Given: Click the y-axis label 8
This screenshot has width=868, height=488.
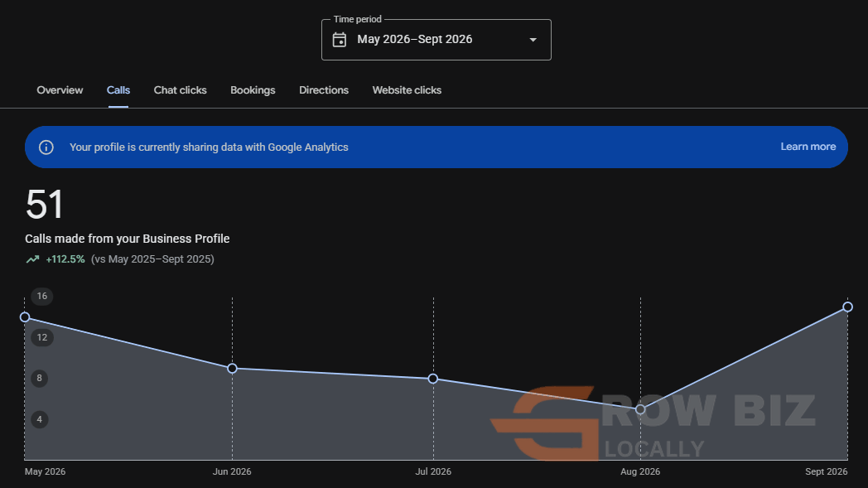Looking at the screenshot, I should coord(39,379).
